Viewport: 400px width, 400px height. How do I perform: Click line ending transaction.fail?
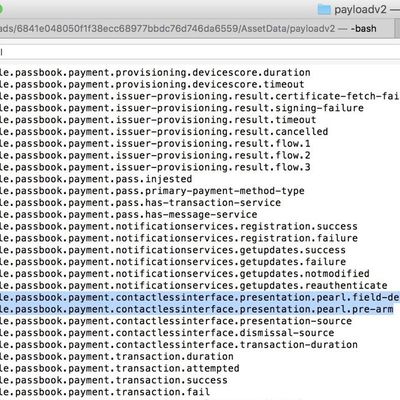[x=105, y=392]
